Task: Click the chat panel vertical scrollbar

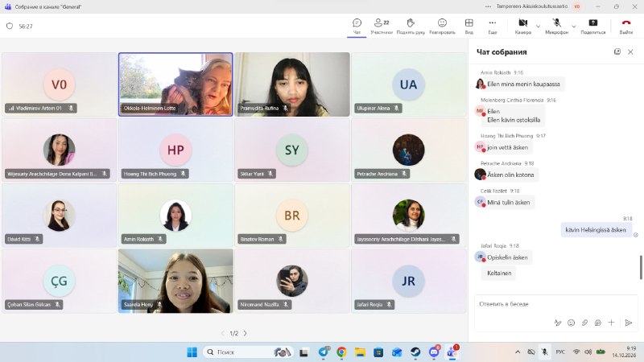Action: click(x=641, y=267)
